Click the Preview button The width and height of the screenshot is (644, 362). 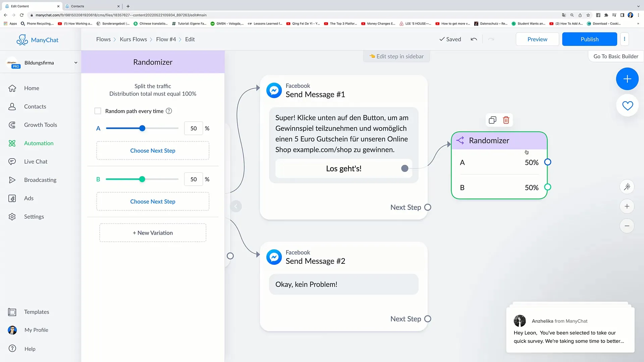click(537, 39)
